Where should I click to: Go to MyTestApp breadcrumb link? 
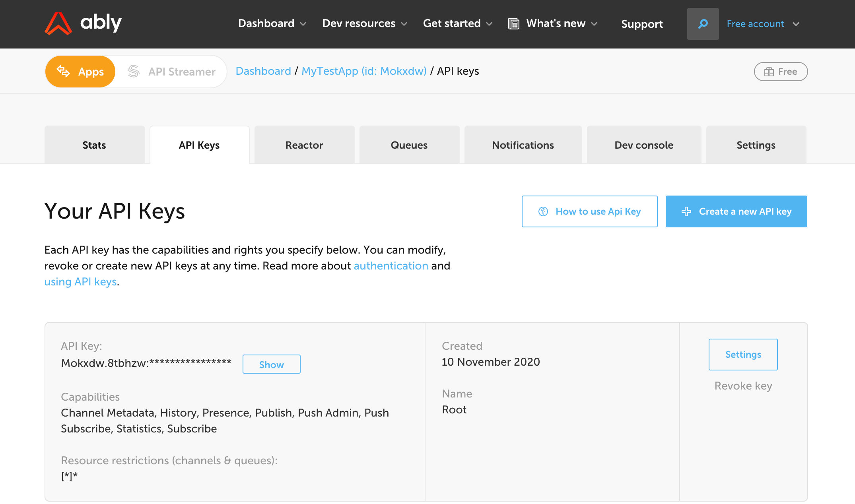364,71
